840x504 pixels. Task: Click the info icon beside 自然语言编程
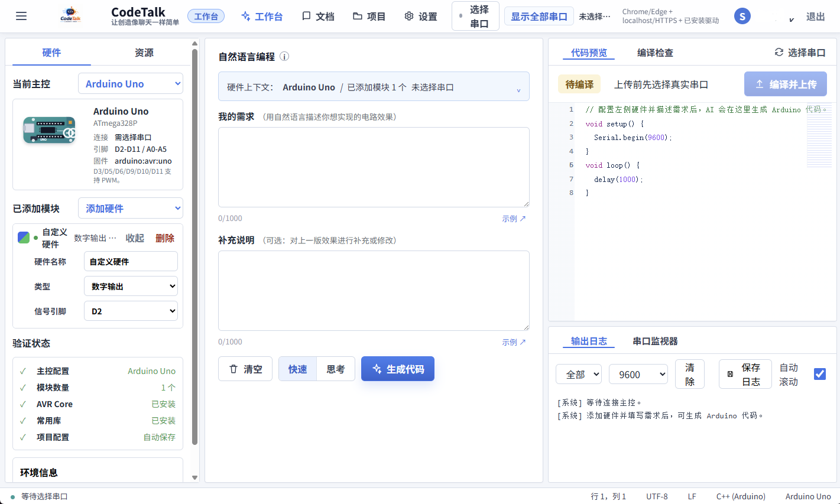pos(284,57)
